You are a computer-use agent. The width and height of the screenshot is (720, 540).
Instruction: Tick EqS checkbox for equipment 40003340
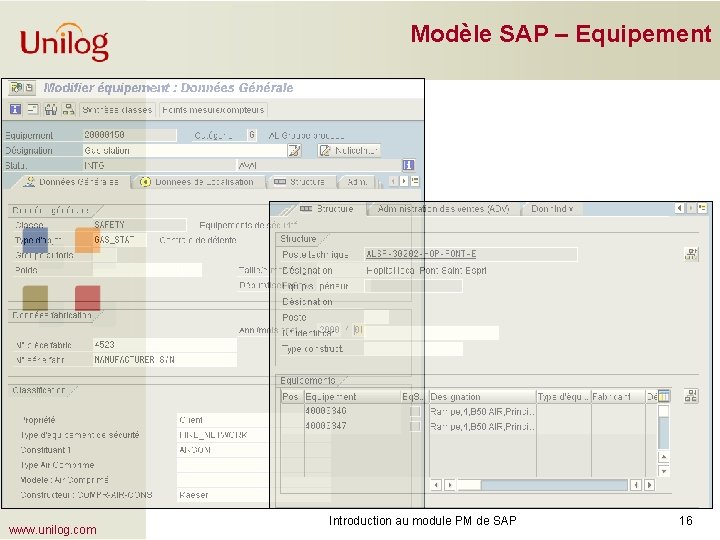tap(415, 411)
